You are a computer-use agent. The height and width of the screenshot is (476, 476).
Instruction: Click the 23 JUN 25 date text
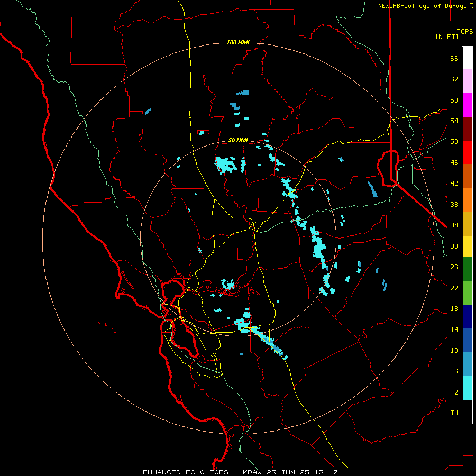(290, 472)
